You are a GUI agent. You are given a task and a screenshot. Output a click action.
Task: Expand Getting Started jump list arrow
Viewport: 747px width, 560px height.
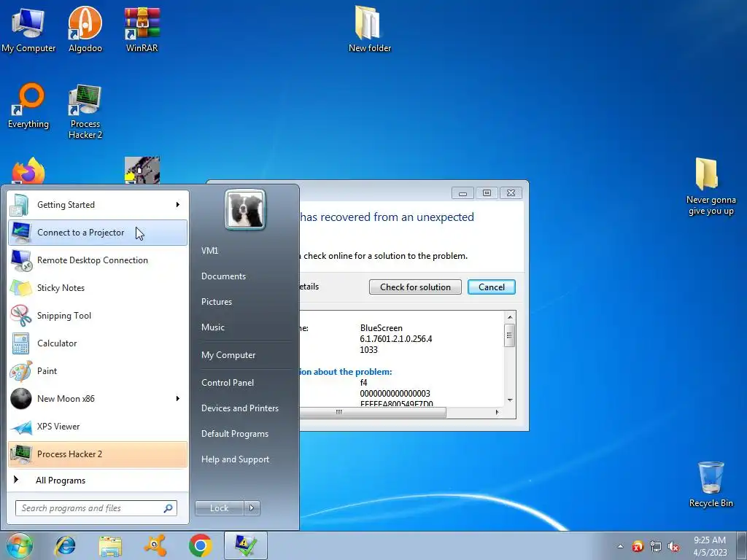click(178, 205)
